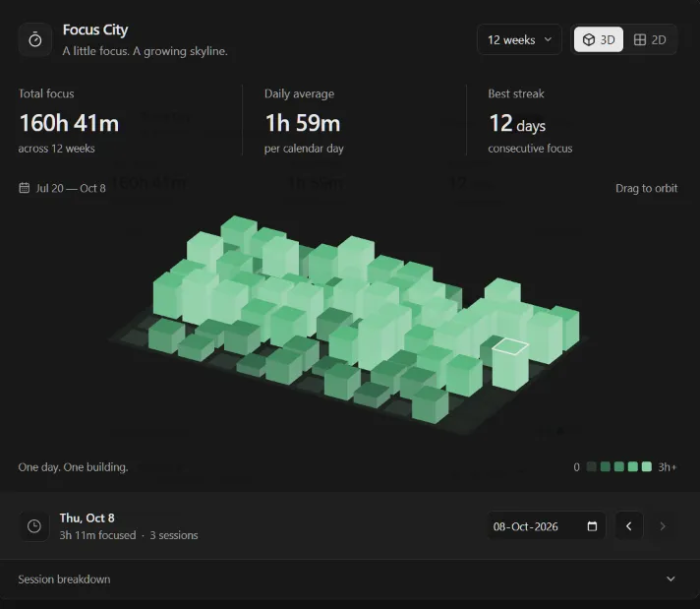Switch to 3D view
This screenshot has height=609, width=700.
click(x=598, y=39)
